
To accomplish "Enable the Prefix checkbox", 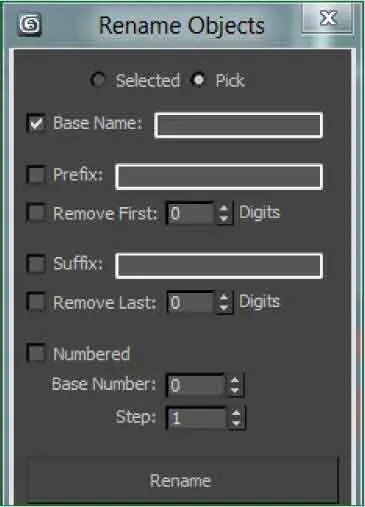I will [x=36, y=174].
